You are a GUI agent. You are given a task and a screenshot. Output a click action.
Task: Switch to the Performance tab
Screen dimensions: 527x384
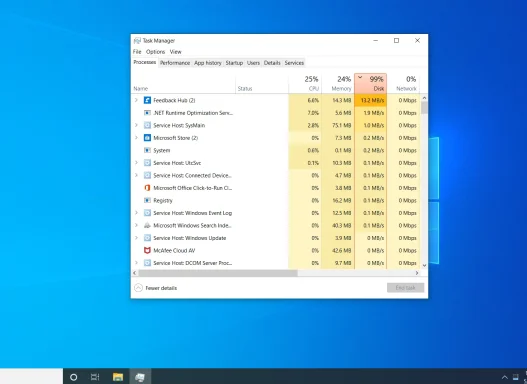(175, 63)
